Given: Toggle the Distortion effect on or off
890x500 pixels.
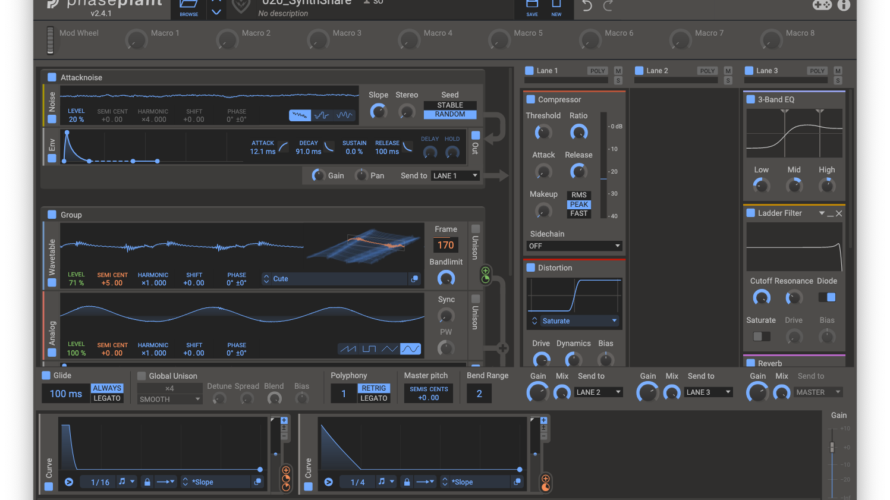Looking at the screenshot, I should pos(531,267).
